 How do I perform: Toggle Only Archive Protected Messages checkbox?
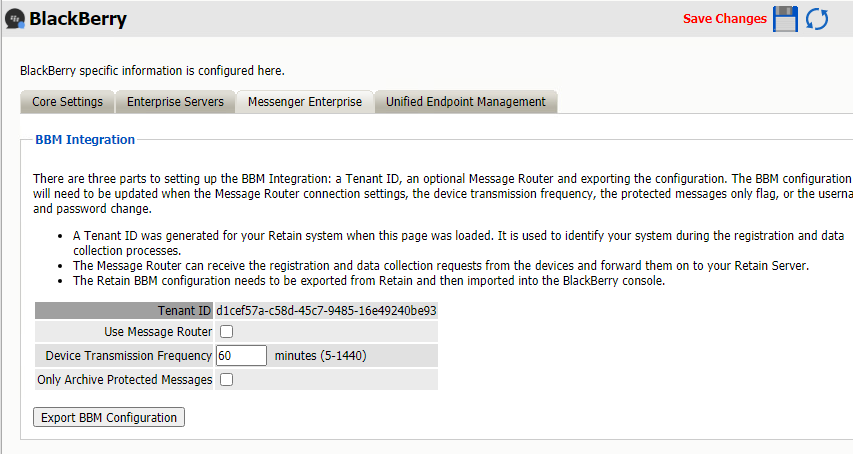point(226,380)
